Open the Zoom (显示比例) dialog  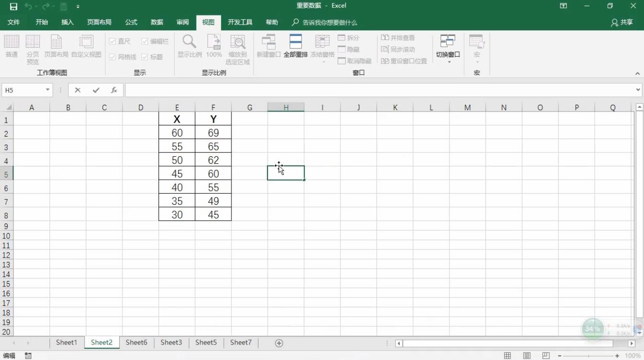click(190, 46)
